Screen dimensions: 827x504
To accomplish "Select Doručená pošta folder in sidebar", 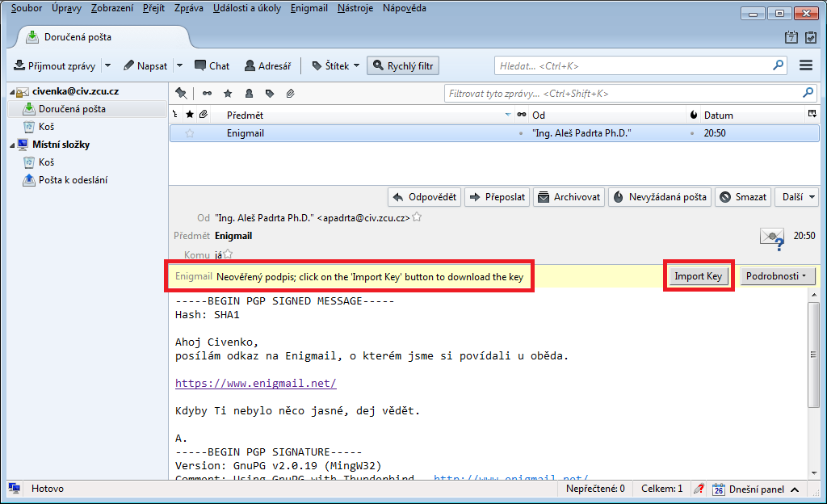I will pos(87,109).
